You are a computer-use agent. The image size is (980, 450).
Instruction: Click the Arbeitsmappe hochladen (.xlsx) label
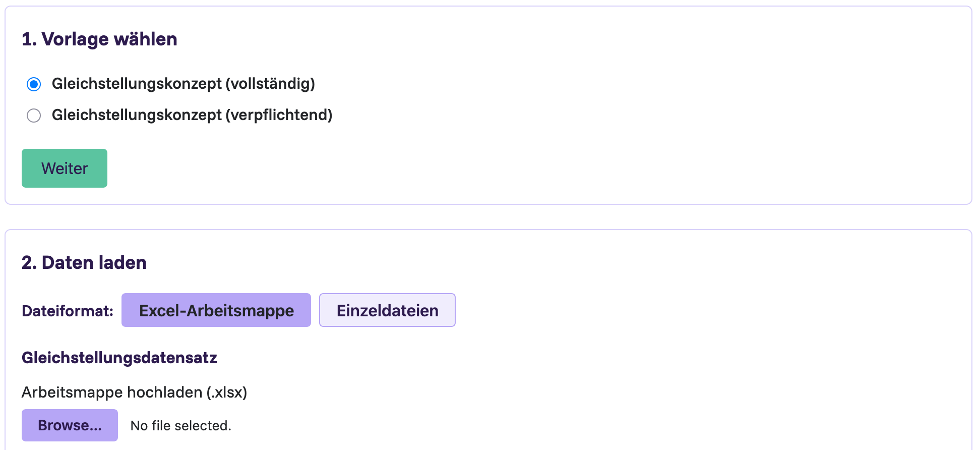[x=135, y=392]
